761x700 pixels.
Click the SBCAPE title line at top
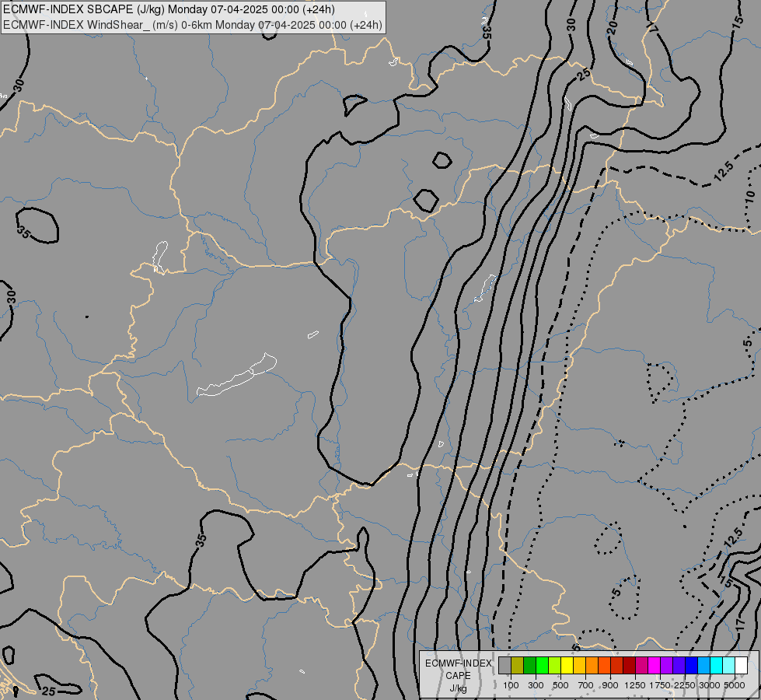pos(169,9)
